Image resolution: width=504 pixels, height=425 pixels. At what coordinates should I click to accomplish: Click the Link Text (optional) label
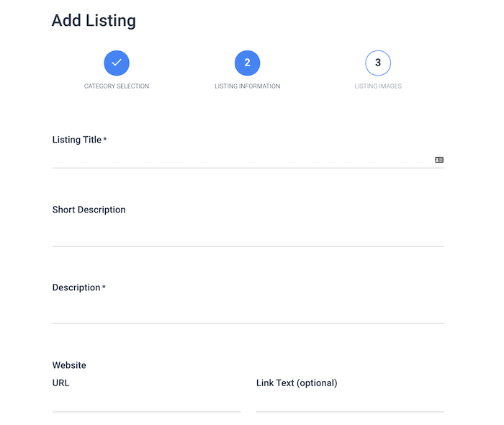coord(297,383)
